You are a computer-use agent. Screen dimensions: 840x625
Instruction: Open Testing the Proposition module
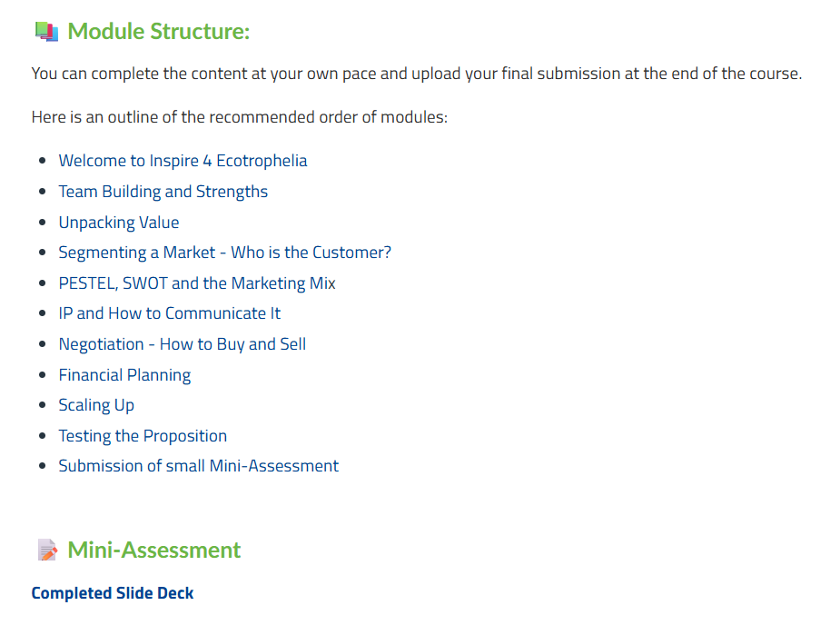(x=143, y=436)
